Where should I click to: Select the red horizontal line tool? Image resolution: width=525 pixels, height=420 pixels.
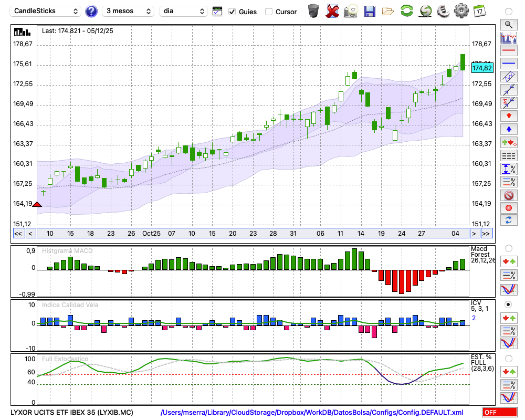click(509, 50)
